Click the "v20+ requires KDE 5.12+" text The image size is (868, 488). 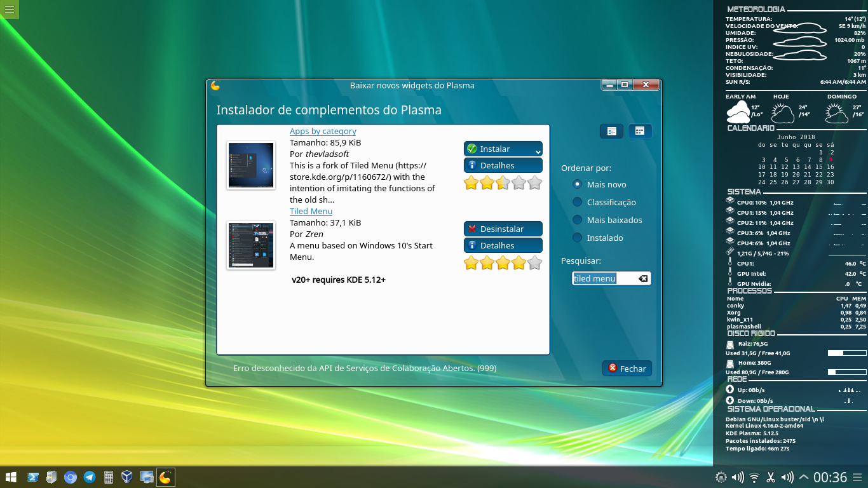click(339, 280)
